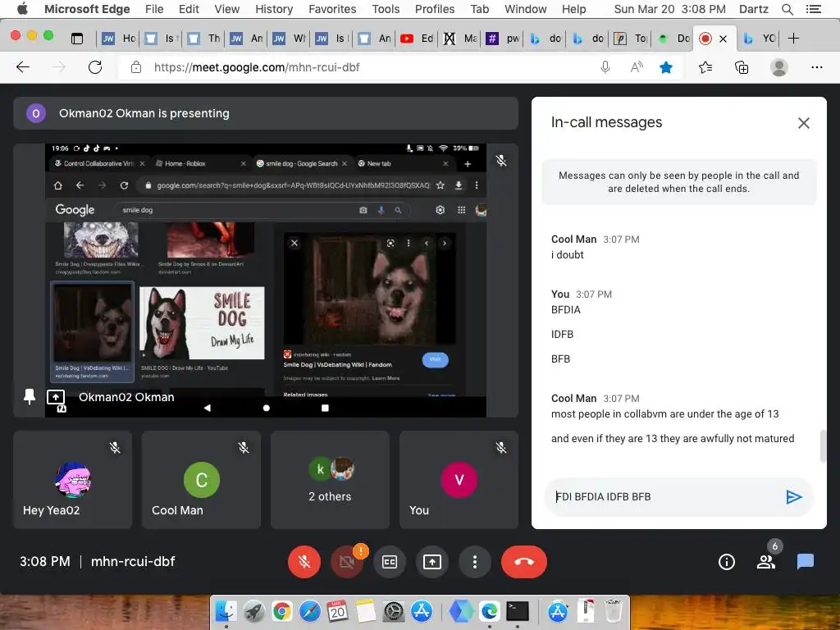Image resolution: width=840 pixels, height=630 pixels.
Task: Open the File menu
Action: tap(154, 9)
